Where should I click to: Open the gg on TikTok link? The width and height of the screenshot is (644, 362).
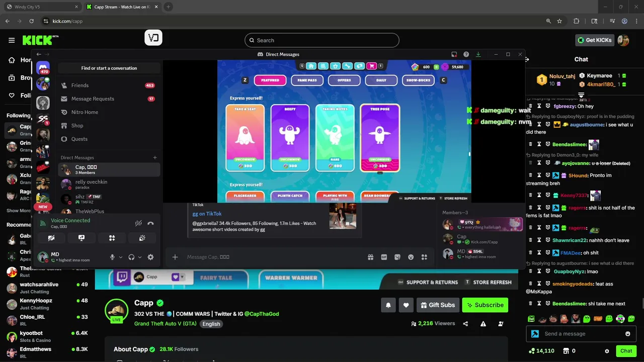click(x=207, y=214)
